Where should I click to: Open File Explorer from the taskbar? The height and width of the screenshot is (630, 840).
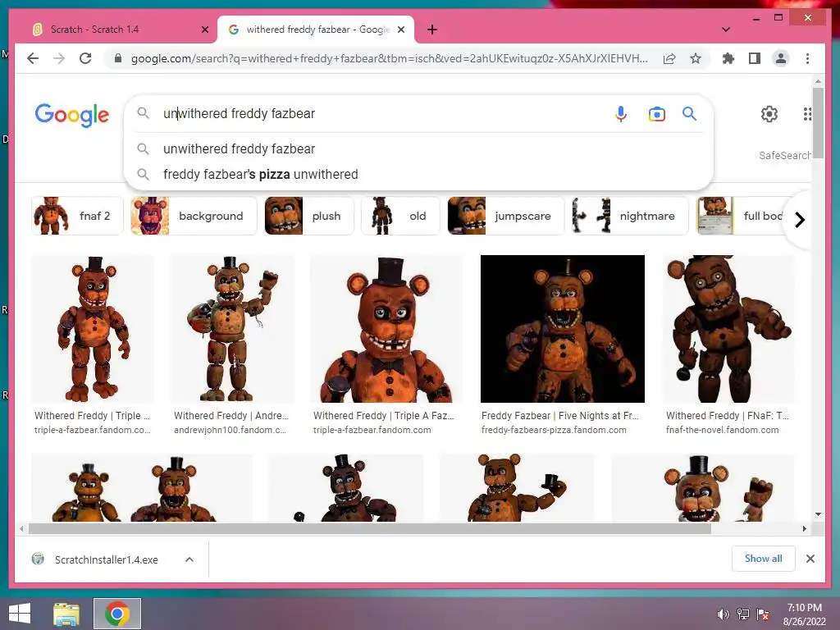click(x=66, y=614)
